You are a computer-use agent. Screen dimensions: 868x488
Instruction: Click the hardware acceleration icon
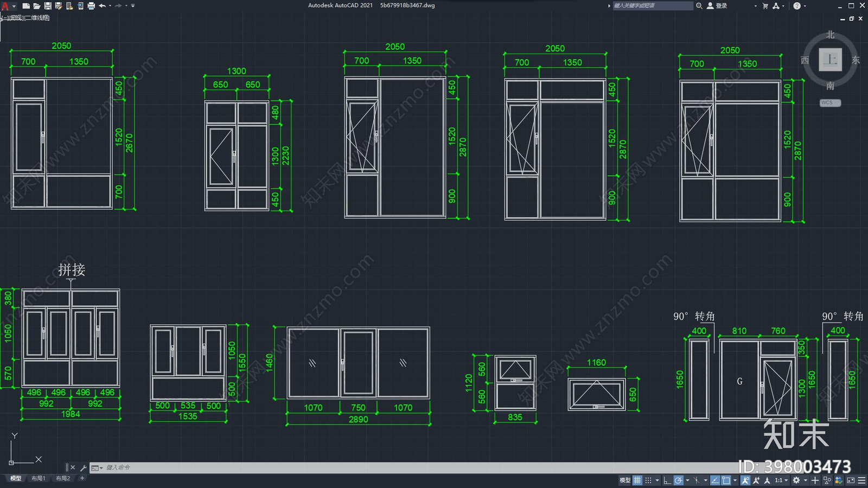coord(839,480)
